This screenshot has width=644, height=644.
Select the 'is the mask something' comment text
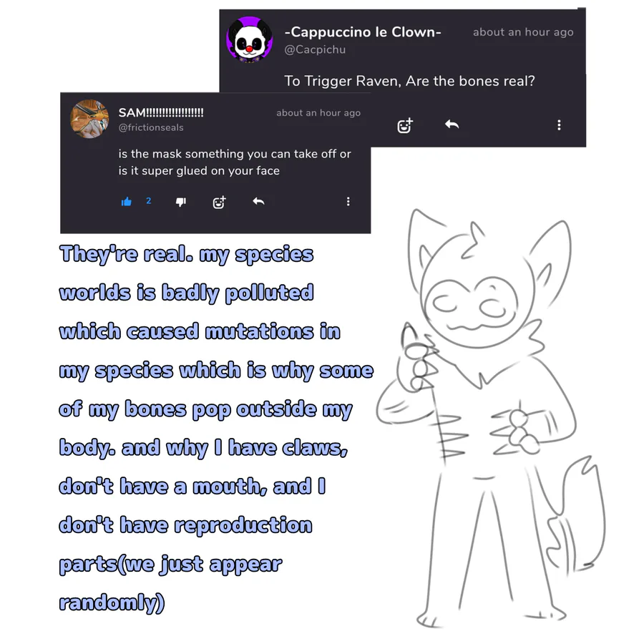pyautogui.click(x=235, y=162)
